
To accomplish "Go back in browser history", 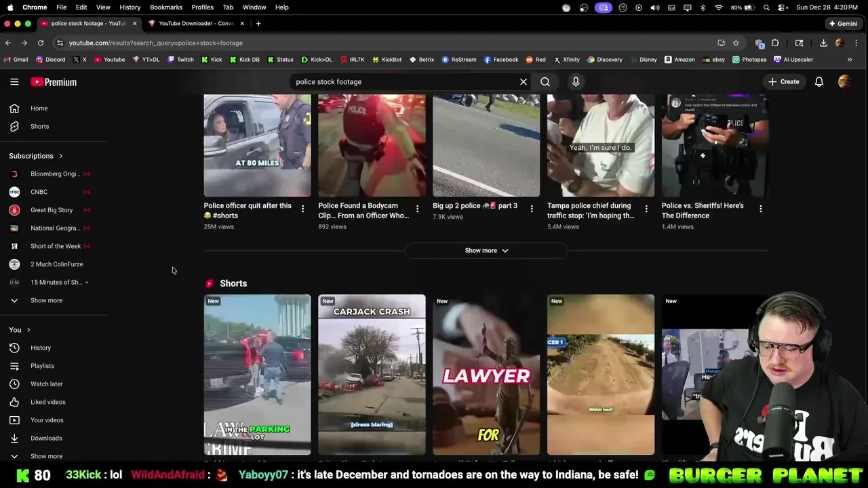I will pos(8,43).
